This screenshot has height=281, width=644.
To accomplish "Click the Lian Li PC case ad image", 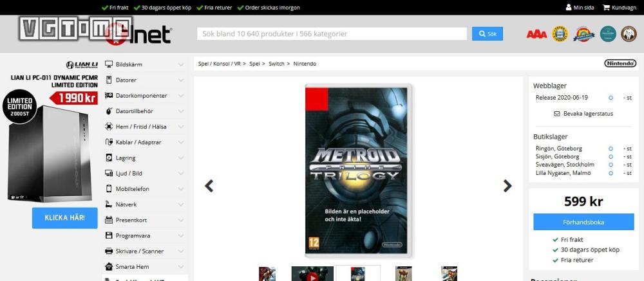I will click(48, 154).
